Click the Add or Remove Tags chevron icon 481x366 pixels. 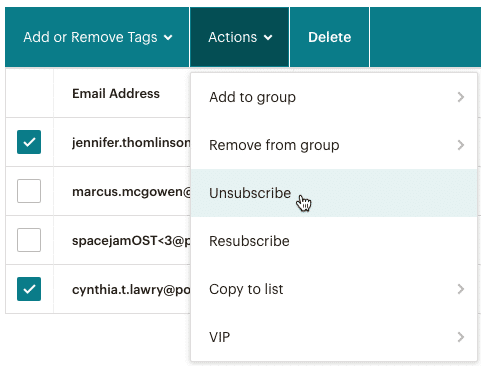(168, 38)
